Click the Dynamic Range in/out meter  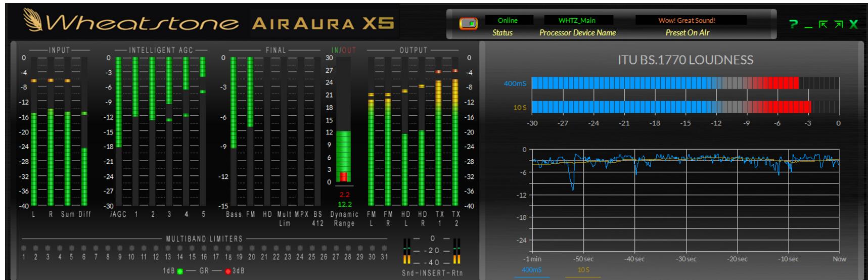click(x=344, y=120)
